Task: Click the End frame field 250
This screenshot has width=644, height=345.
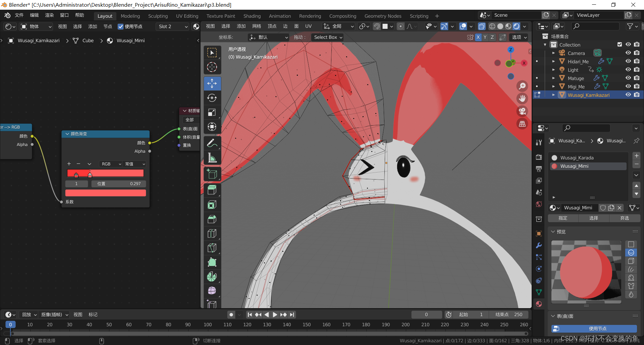Action: (509, 315)
